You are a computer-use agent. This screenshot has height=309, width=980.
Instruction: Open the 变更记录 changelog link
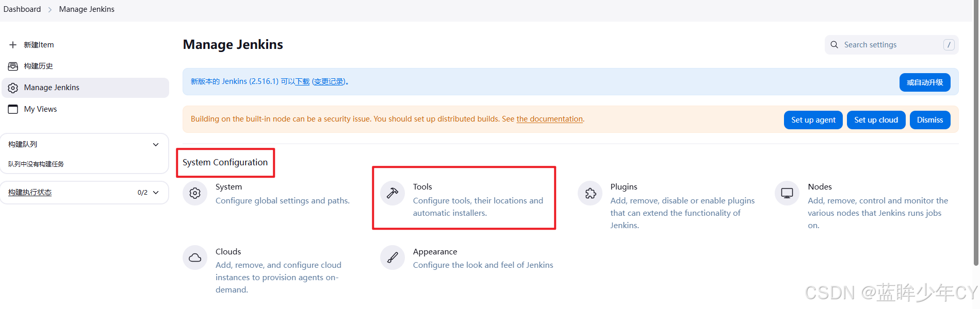(329, 81)
